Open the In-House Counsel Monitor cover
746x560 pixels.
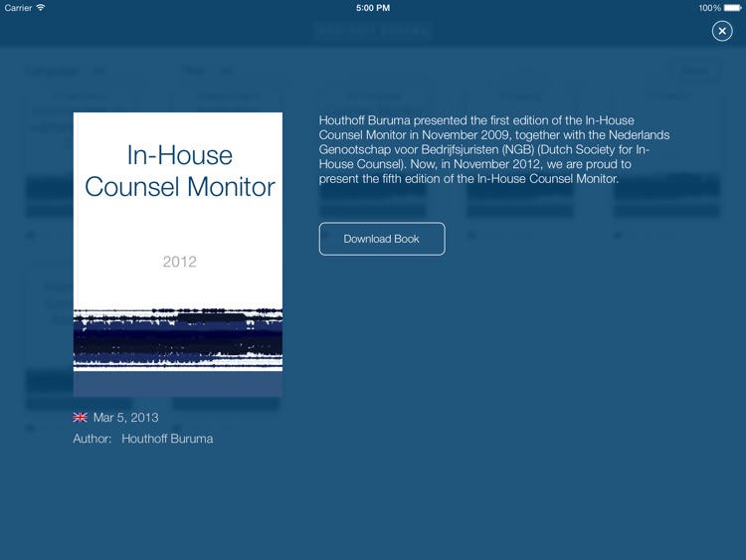(178, 255)
